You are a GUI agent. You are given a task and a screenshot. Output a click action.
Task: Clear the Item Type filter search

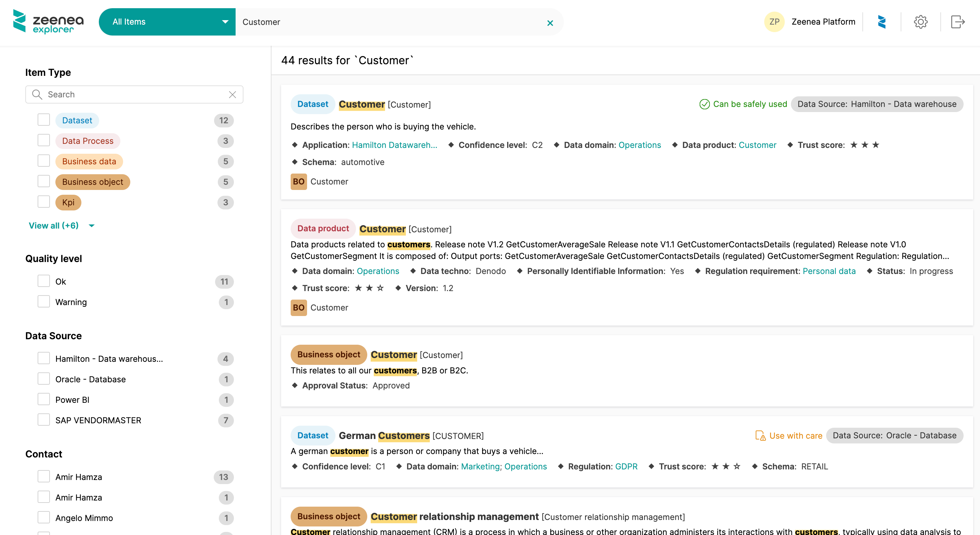(233, 94)
